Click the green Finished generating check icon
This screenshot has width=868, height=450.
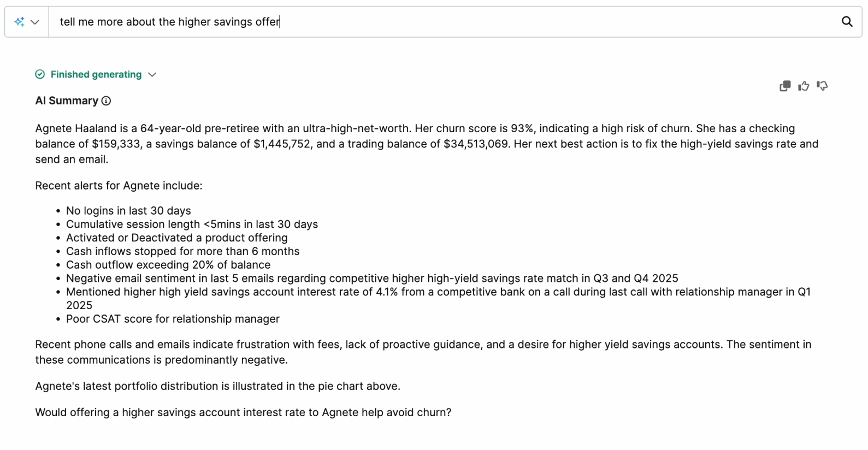[x=40, y=74]
